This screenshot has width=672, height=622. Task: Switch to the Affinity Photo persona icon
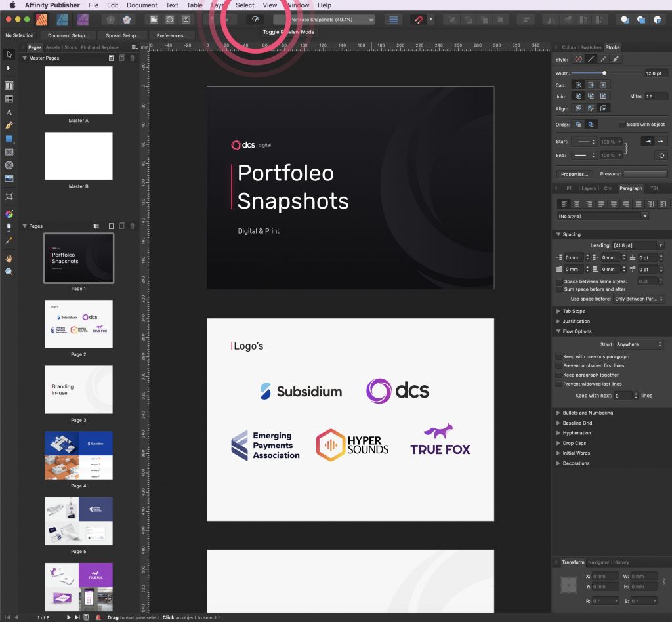83,20
